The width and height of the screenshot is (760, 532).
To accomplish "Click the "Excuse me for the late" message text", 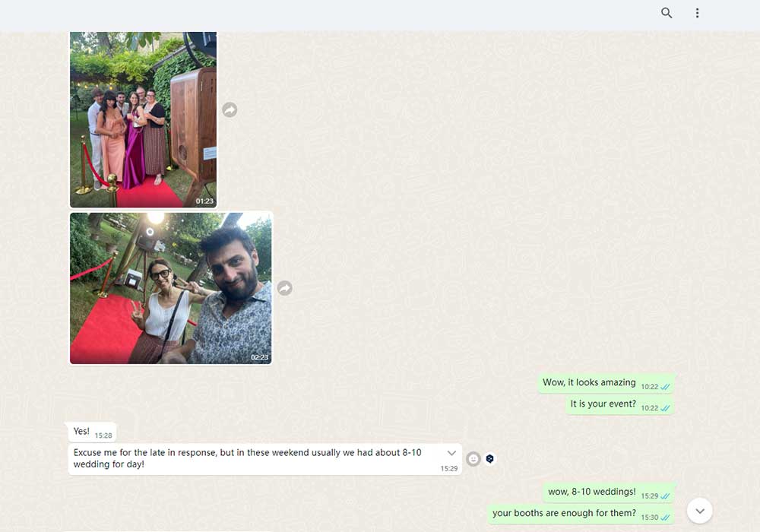I will (247, 458).
